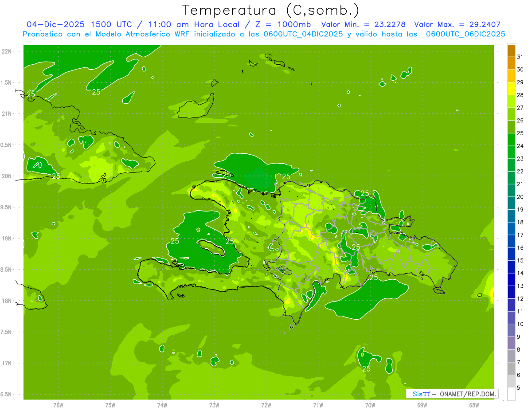Click the "21N" latitude label
Image resolution: width=532 pixels, height=411 pixels.
point(7,114)
